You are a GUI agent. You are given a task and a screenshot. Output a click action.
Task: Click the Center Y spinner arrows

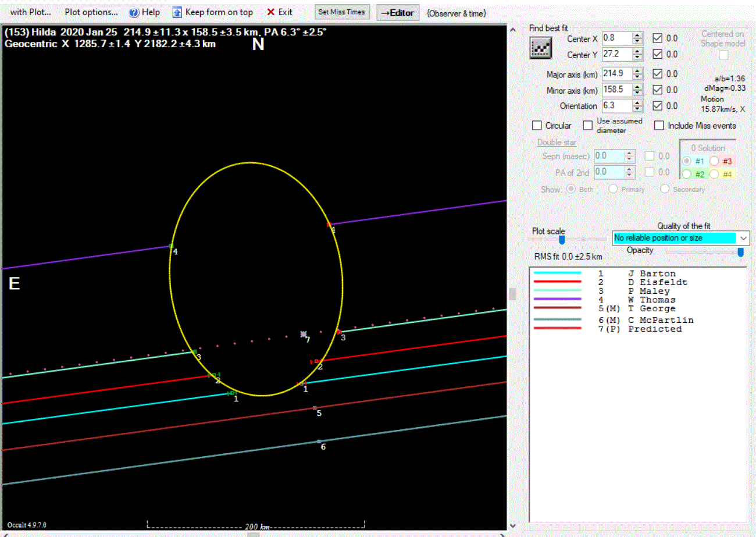coord(638,54)
